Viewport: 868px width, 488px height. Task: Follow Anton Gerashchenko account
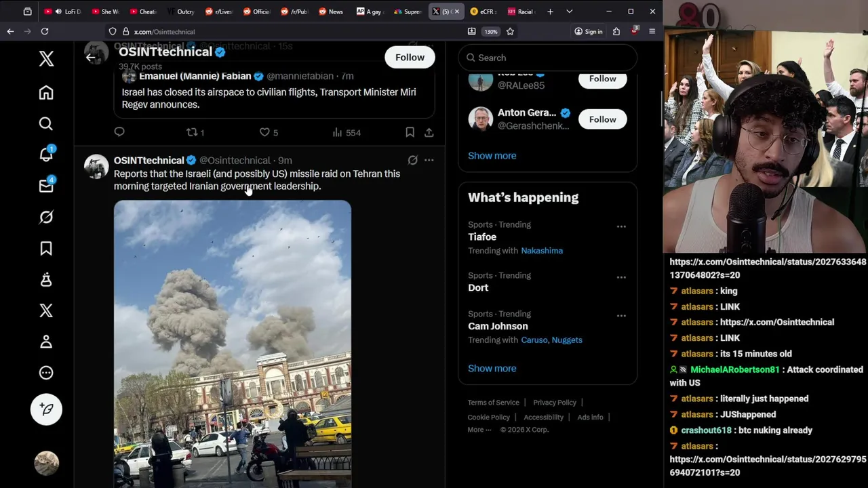coord(602,119)
